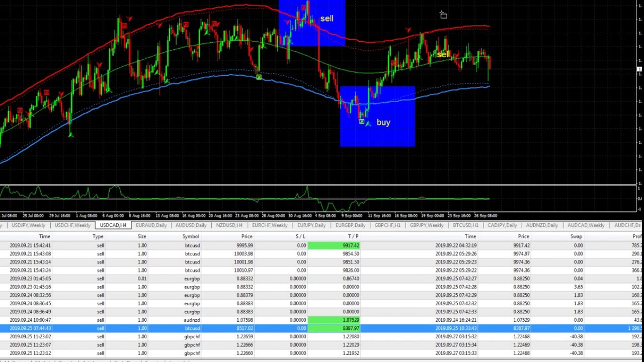
Task: Sort history by the Type column header
Action: 98,236
